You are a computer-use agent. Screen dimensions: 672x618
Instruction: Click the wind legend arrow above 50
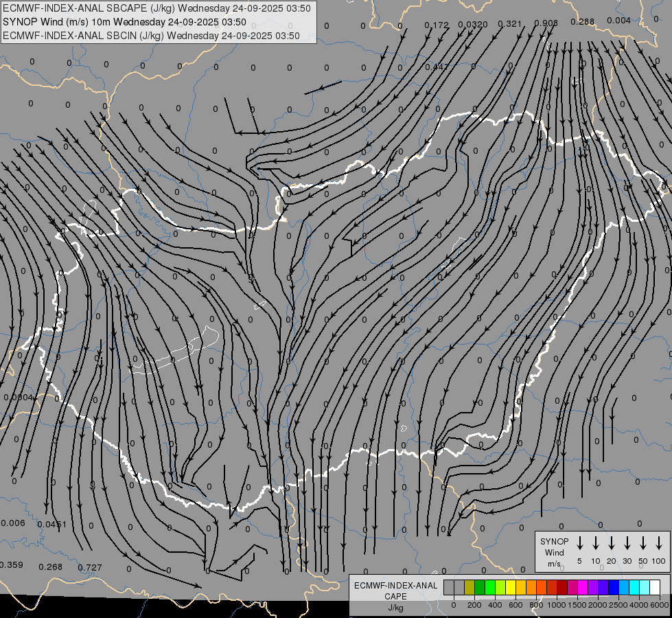click(643, 543)
